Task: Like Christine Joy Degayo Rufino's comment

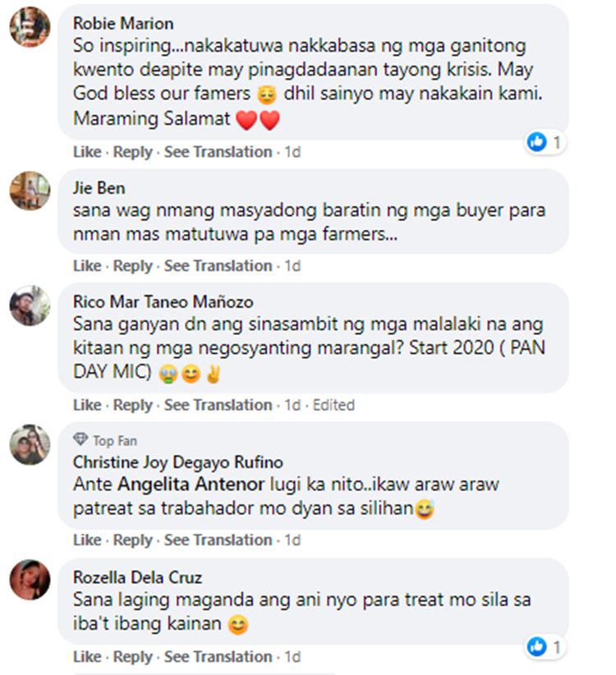Action: 87,540
